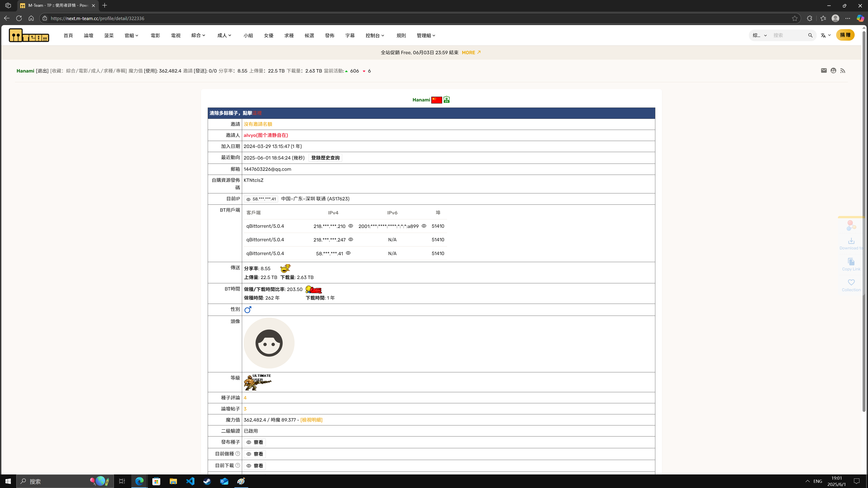Open Steam from the taskbar
The width and height of the screenshot is (868, 488).
pyautogui.click(x=207, y=481)
